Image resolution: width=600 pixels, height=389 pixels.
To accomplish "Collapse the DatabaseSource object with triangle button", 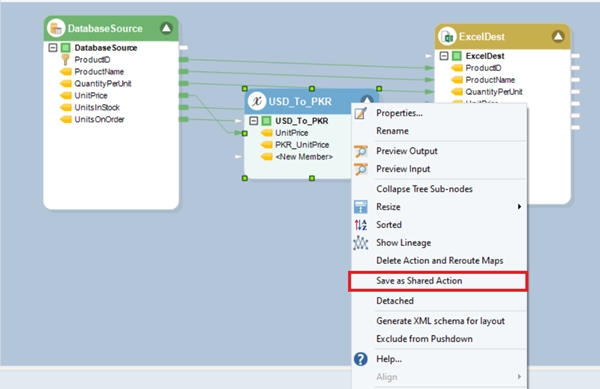I will pyautogui.click(x=166, y=28).
